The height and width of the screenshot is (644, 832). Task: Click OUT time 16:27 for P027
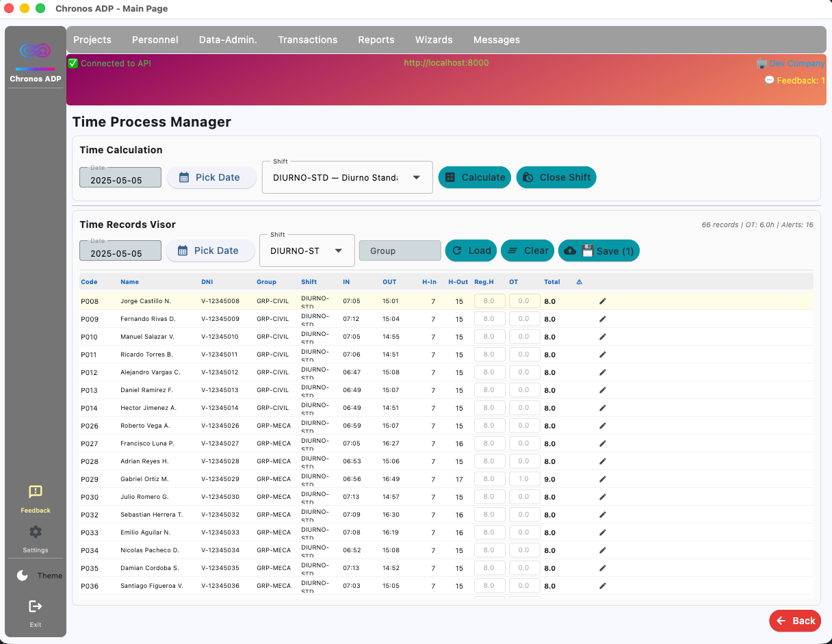tap(391, 443)
